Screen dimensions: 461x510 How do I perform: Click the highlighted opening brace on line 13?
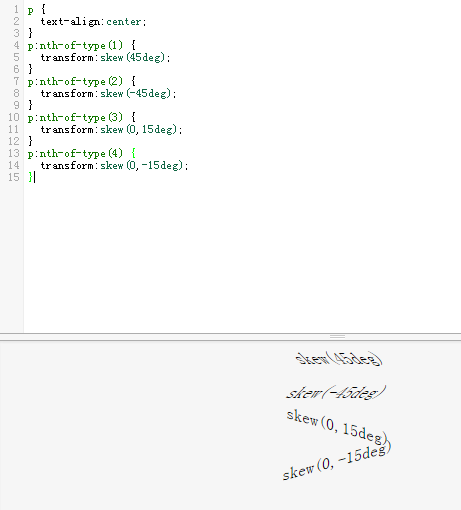coord(133,153)
